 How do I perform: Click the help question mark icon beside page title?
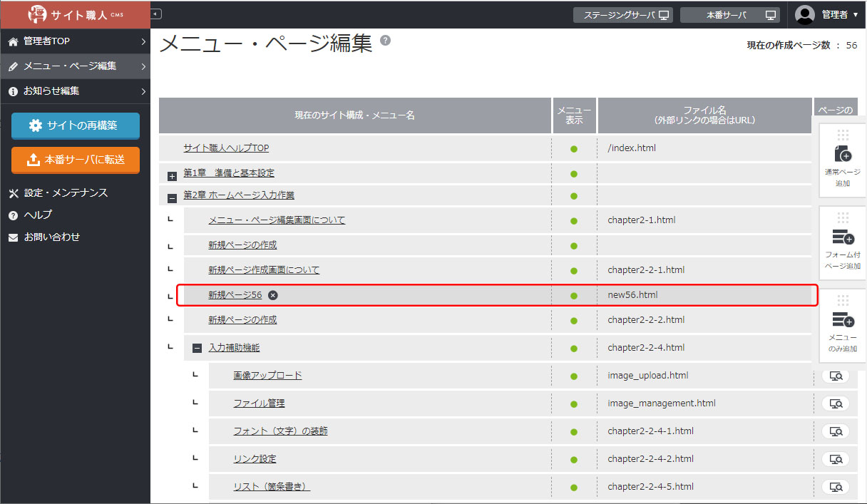(x=385, y=41)
